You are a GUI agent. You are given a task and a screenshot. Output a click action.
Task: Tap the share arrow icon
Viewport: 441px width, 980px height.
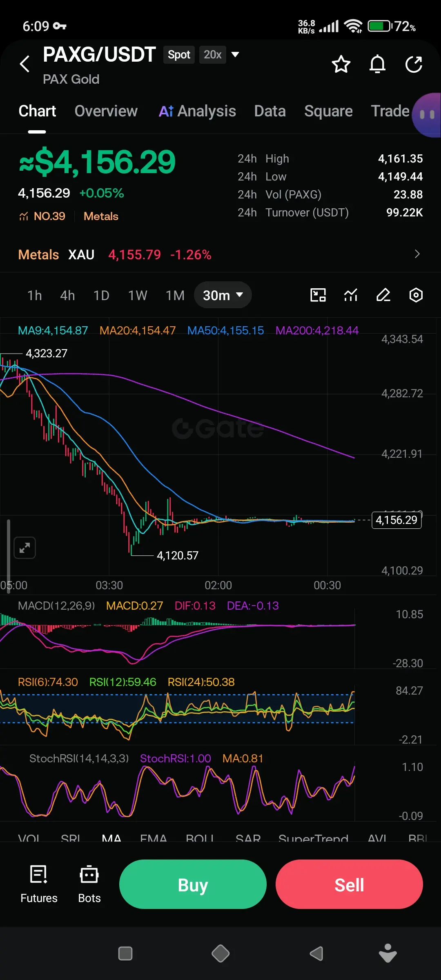pyautogui.click(x=414, y=65)
